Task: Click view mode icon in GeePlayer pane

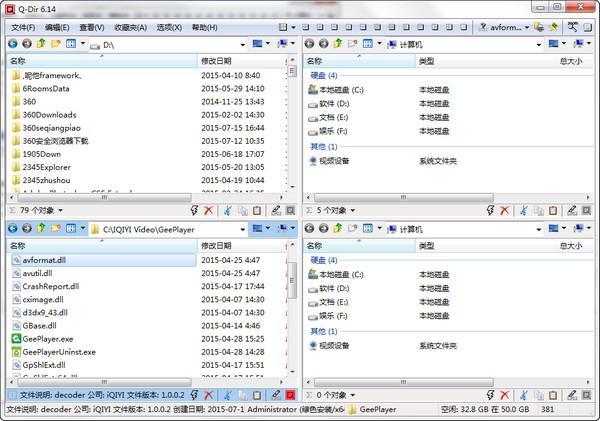Action: tap(71, 229)
